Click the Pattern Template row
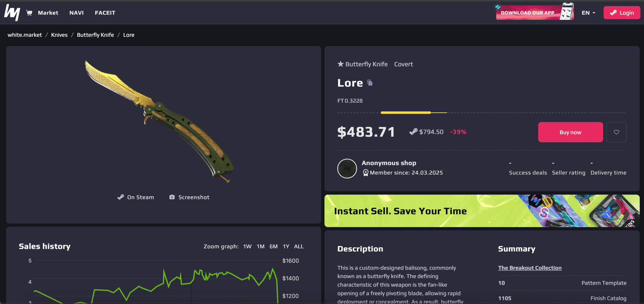The height and width of the screenshot is (304, 644). [562, 283]
